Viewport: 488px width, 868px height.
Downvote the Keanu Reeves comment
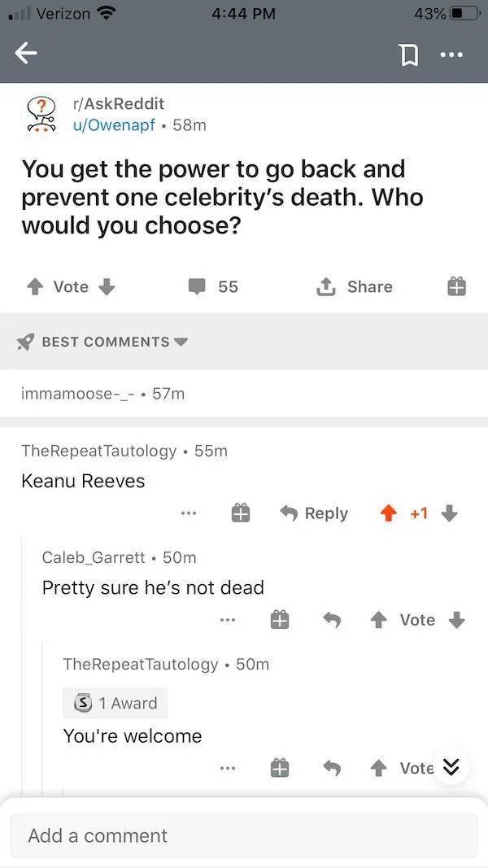pyautogui.click(x=451, y=513)
